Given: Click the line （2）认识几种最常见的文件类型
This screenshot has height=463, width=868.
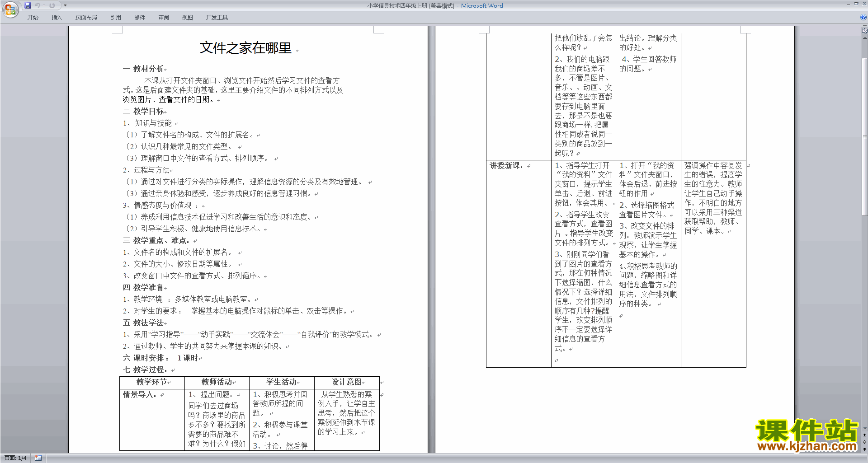Looking at the screenshot, I should point(179,146).
